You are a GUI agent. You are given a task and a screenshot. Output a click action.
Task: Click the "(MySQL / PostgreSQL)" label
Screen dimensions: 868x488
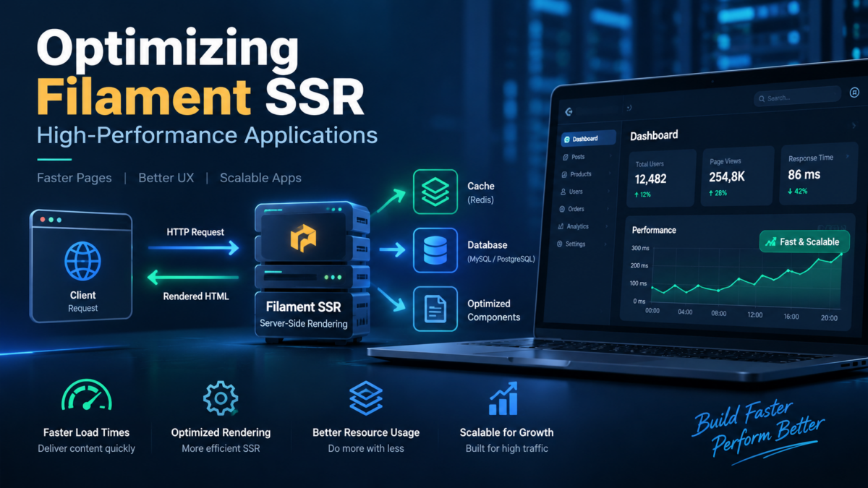(x=501, y=258)
